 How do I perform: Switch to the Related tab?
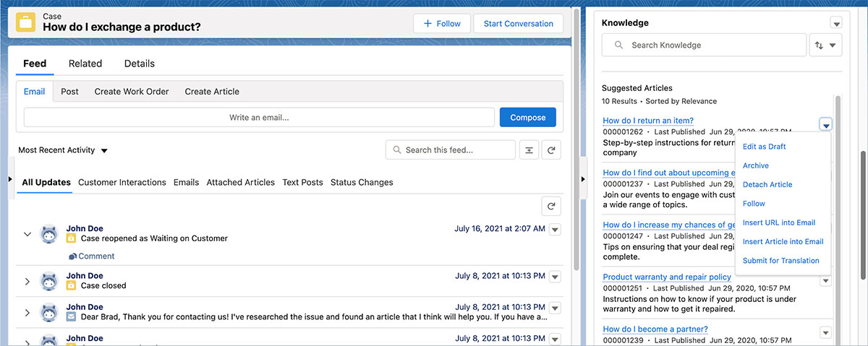coord(85,64)
